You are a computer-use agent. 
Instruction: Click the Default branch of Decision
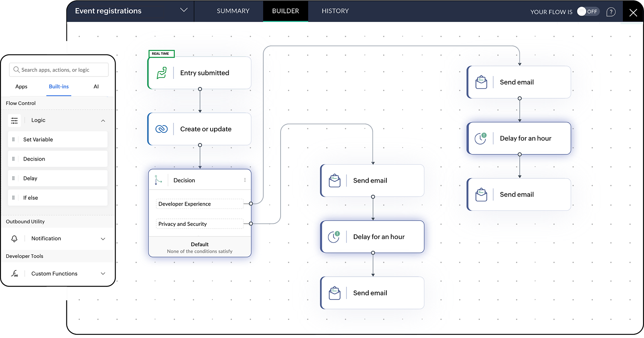(x=200, y=247)
